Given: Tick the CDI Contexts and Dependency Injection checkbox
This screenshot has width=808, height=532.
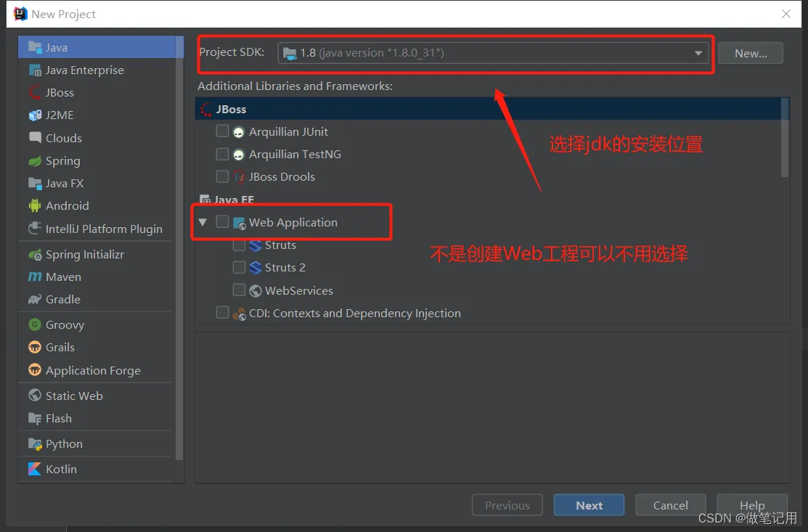Looking at the screenshot, I should pos(222,312).
